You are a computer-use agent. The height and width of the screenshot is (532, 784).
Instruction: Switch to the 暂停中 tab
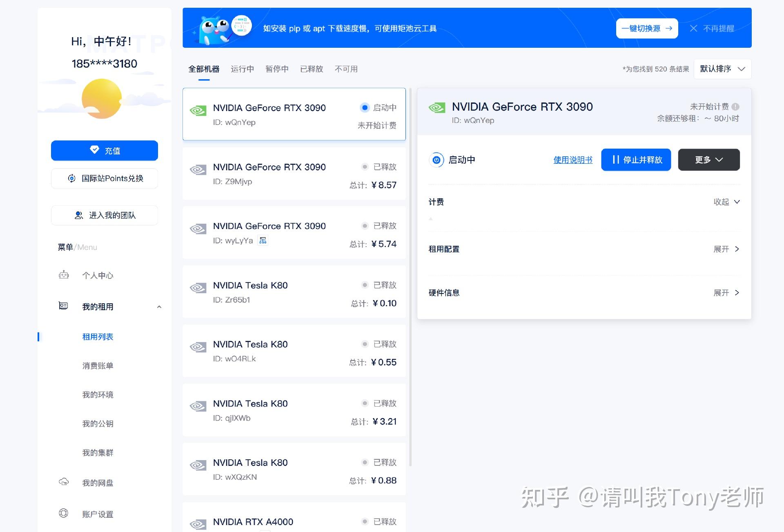[x=277, y=69]
